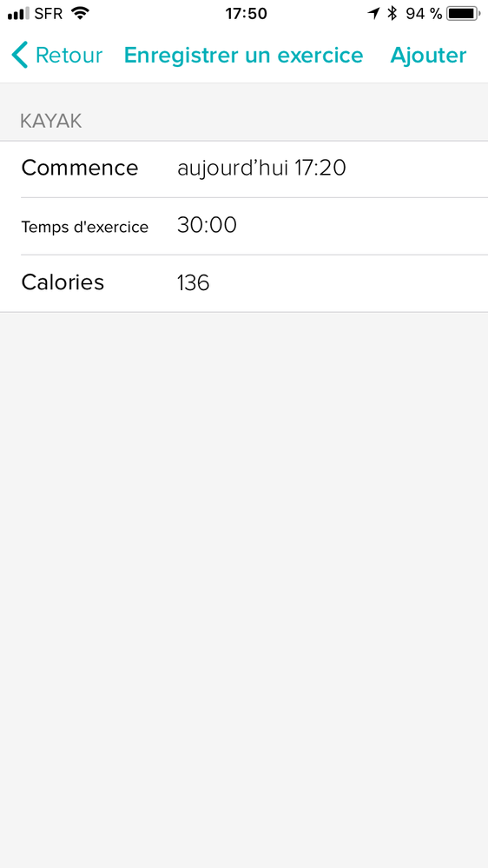
Task: Edit the aujourd'hui 17:20 start value
Action: coord(261,169)
